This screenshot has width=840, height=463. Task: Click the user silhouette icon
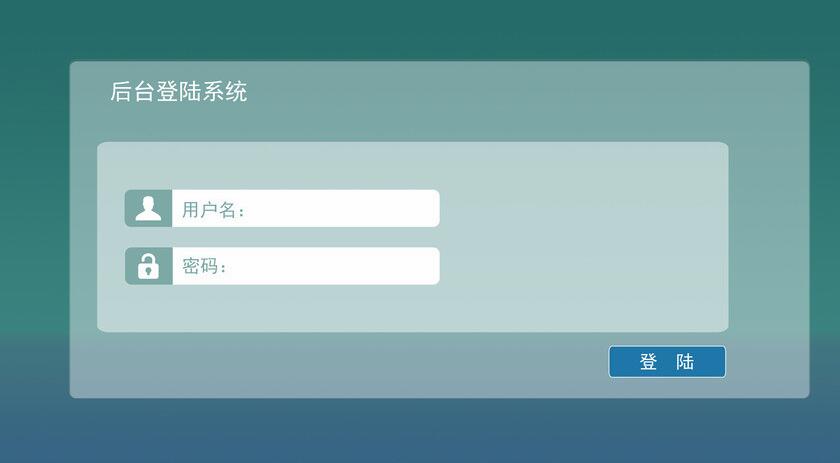[x=148, y=208]
